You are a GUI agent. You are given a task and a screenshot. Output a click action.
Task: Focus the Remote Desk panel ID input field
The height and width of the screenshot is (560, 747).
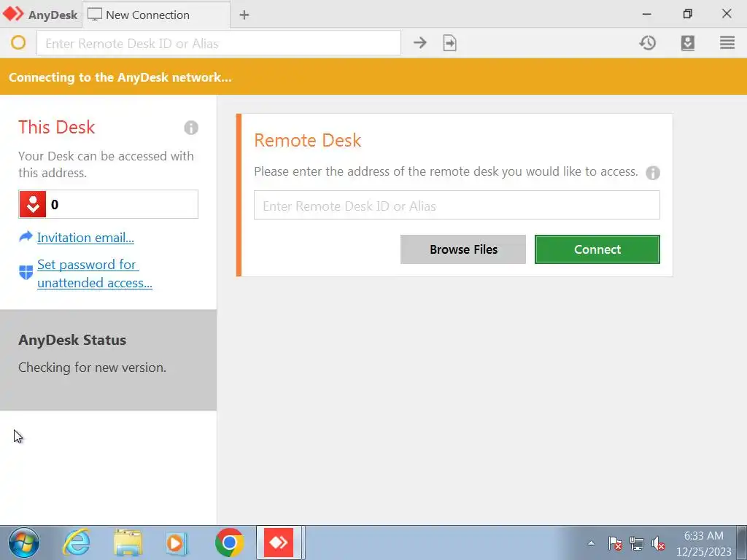click(457, 205)
